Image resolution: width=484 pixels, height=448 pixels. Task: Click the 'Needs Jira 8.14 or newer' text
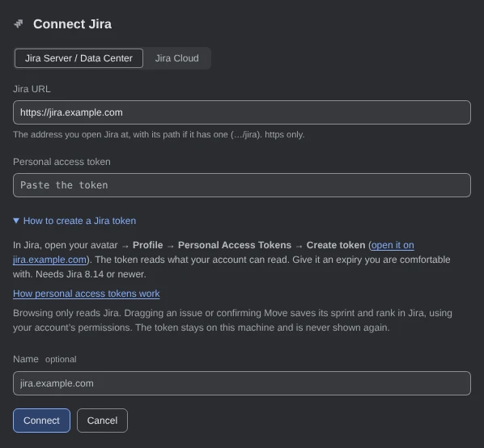(91, 274)
